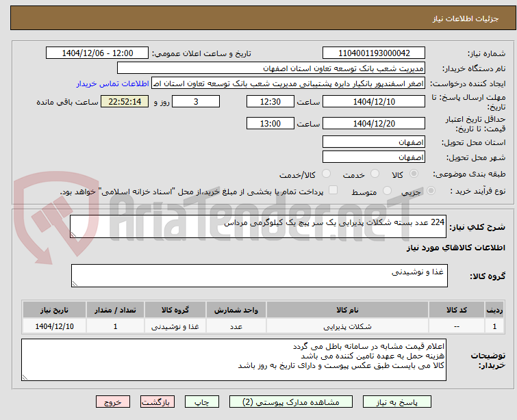
Task: Click the کد کالا column header
Action: point(457,310)
